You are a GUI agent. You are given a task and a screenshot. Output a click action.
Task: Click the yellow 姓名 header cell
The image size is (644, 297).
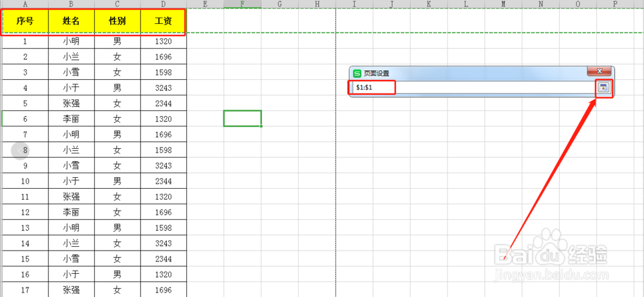point(71,21)
